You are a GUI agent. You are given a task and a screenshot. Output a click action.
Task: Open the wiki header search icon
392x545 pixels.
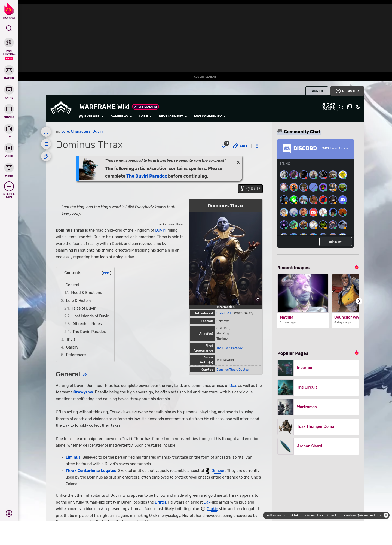[341, 107]
